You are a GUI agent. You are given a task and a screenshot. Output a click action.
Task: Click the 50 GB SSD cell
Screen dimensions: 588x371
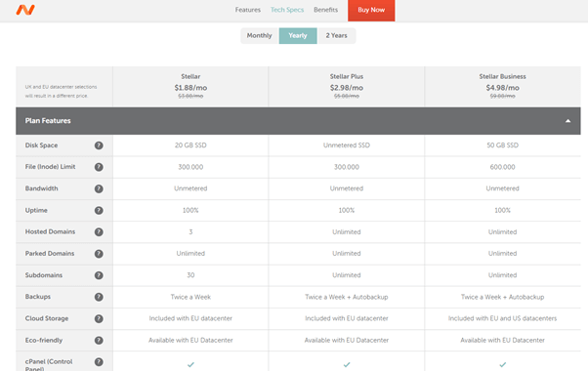coord(502,145)
